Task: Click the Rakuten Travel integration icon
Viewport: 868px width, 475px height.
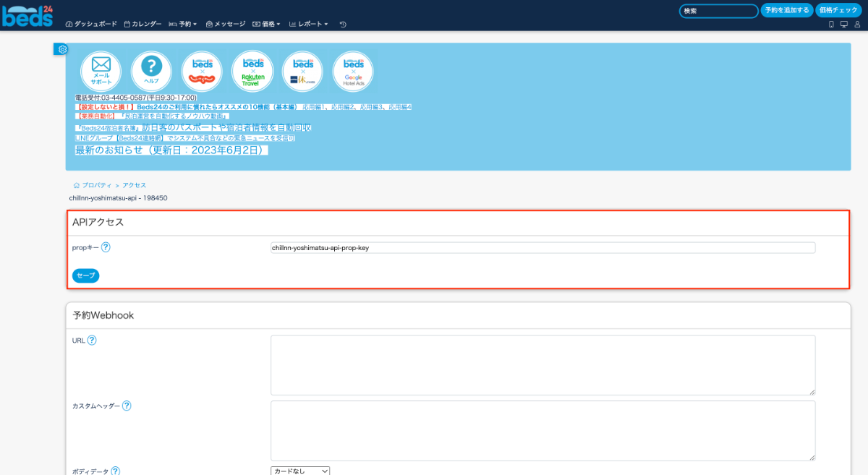Action: coord(252,70)
